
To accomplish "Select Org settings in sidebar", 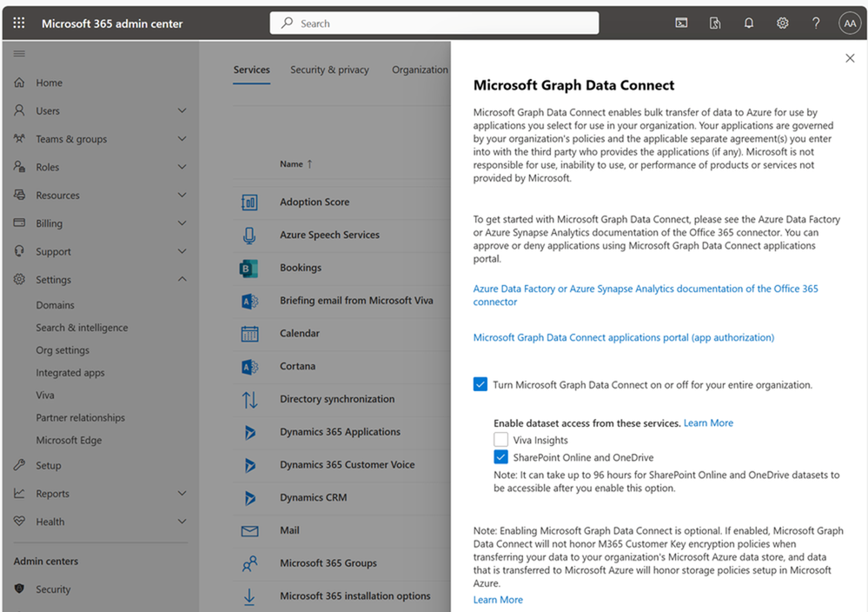I will (63, 350).
